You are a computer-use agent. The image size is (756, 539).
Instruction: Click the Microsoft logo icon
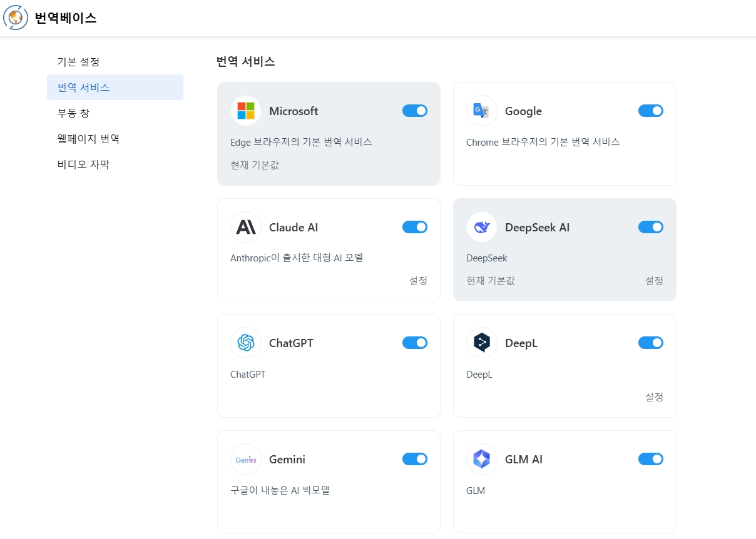pyautogui.click(x=246, y=111)
